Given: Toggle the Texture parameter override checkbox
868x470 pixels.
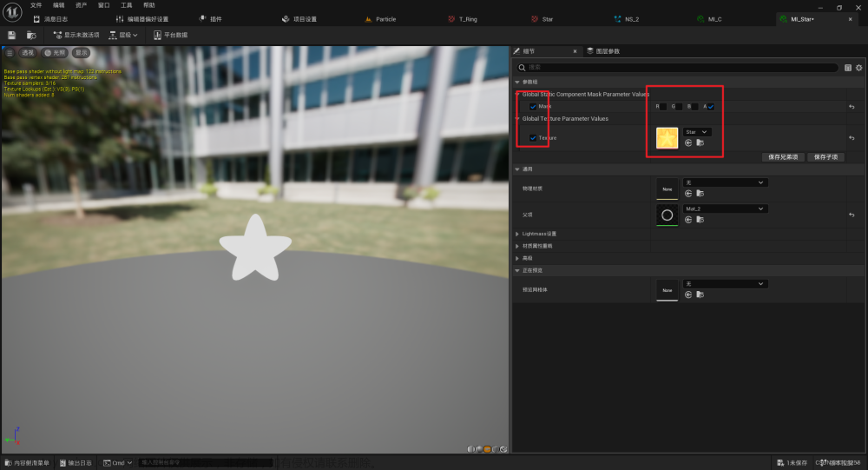Looking at the screenshot, I should coord(533,138).
